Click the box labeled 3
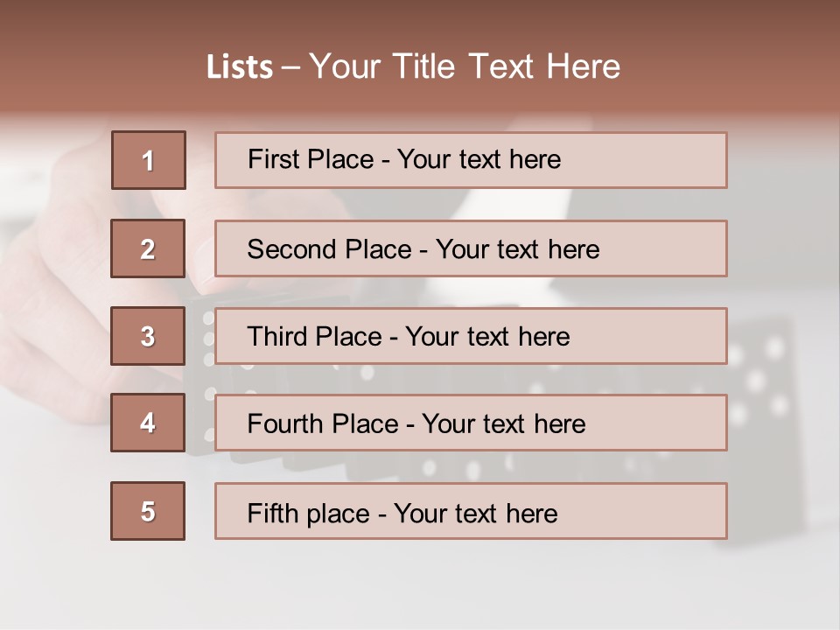The width and height of the screenshot is (840, 630). point(148,336)
